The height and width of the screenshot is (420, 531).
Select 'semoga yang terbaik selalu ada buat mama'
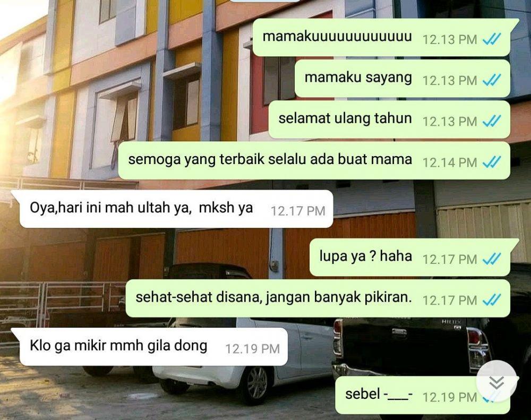click(314, 160)
